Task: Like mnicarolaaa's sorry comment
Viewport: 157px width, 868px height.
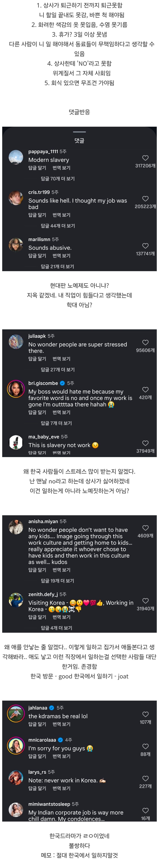Action: pos(145,746)
